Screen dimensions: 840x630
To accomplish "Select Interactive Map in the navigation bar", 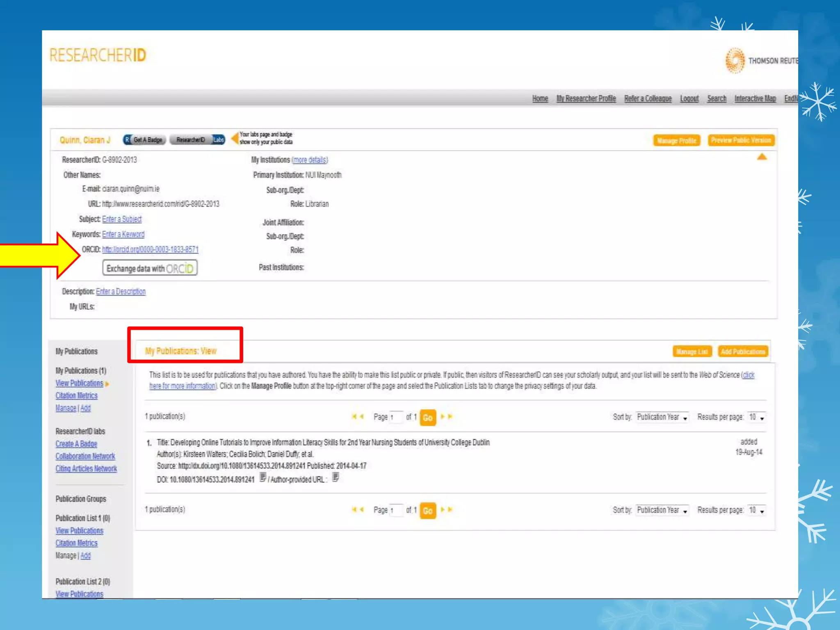I will [x=755, y=98].
